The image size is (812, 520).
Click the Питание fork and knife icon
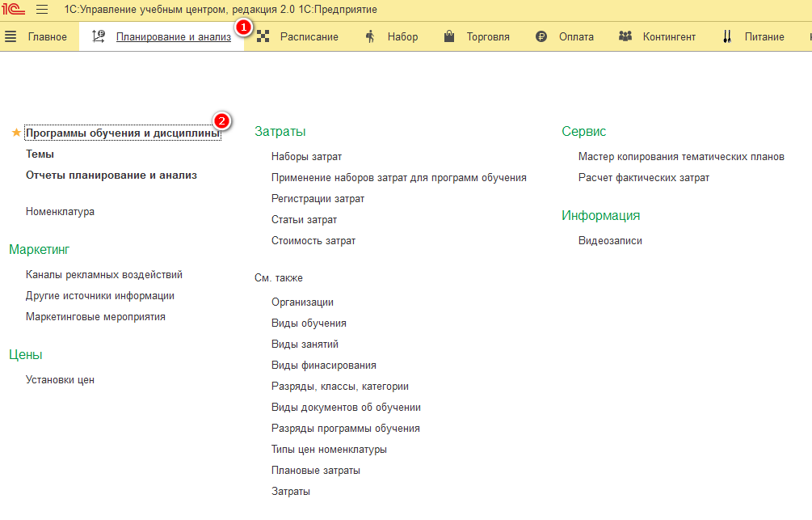click(727, 36)
